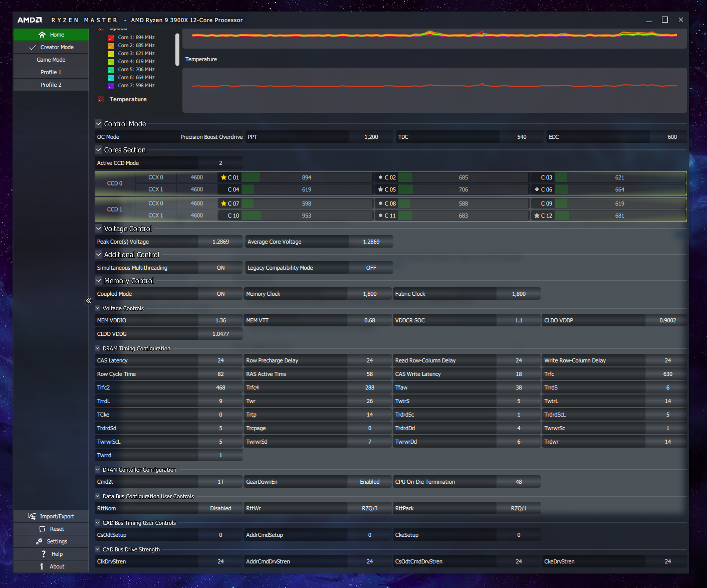Open the Help page

click(51, 554)
